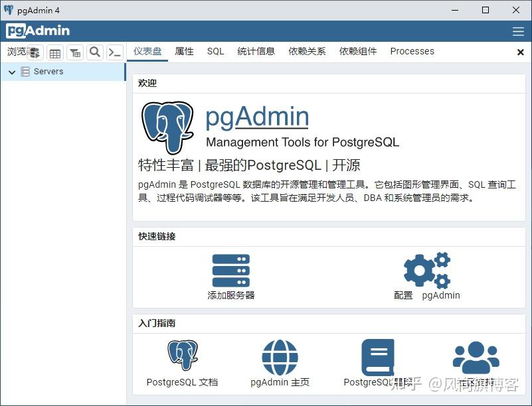Open the filtered rows tool icon

tap(75, 52)
